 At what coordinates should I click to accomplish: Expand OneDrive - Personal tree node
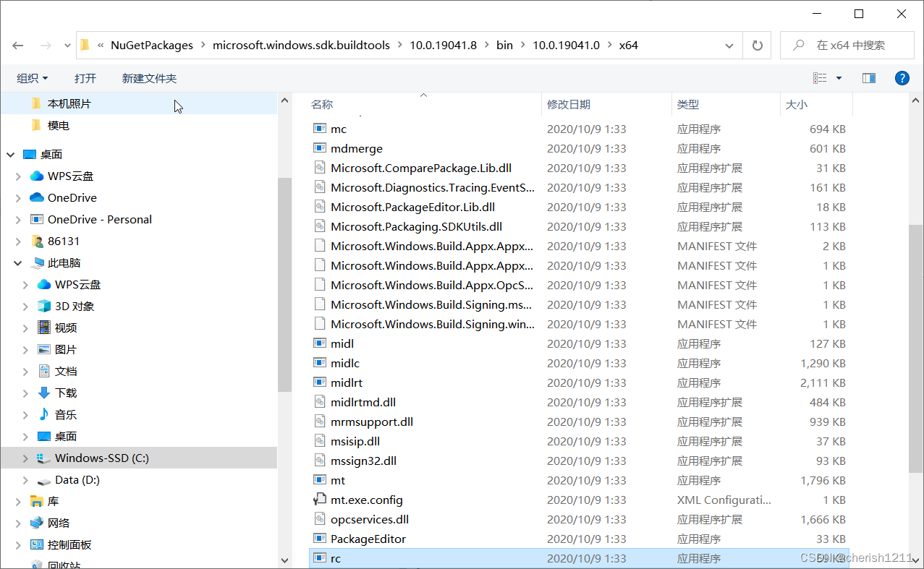18,219
